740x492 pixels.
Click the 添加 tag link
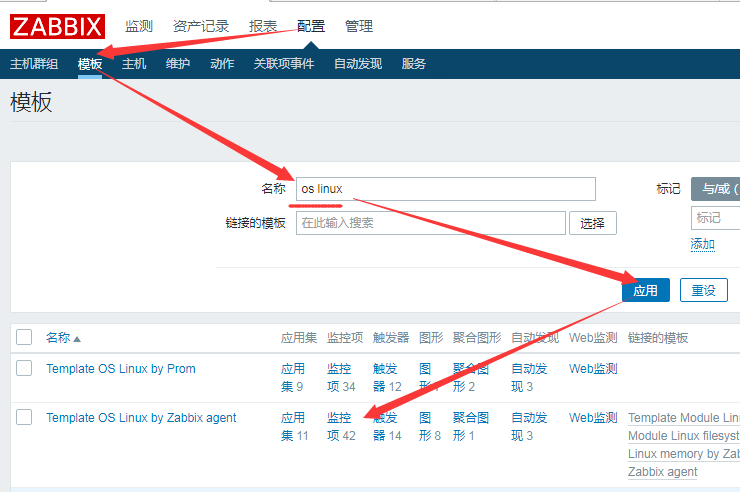pos(703,244)
